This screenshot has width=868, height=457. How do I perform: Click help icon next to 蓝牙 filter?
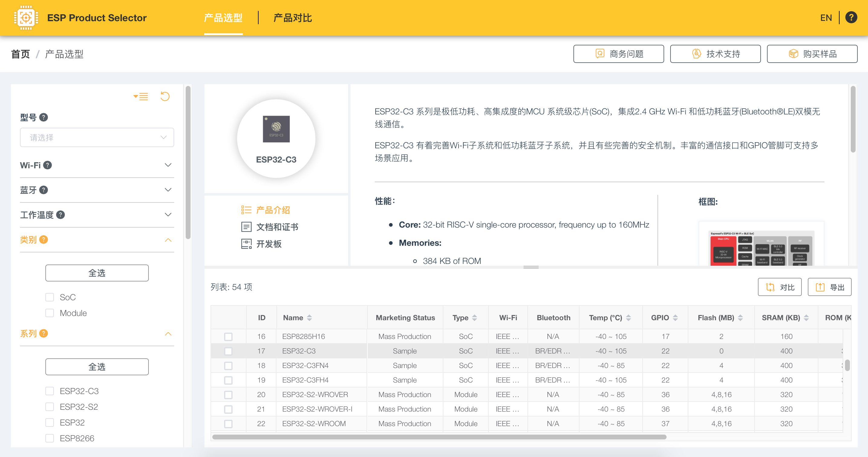coord(44,190)
